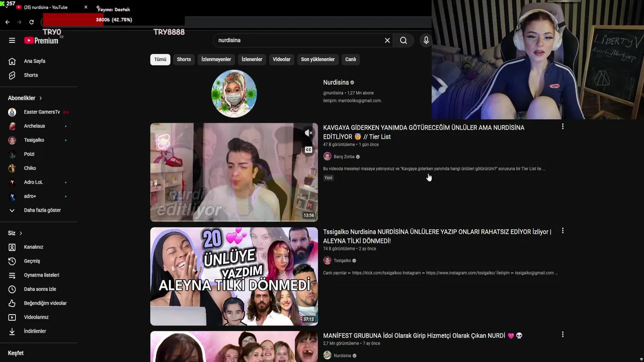
Task: Start voice search with microphone
Action: [426, 40]
